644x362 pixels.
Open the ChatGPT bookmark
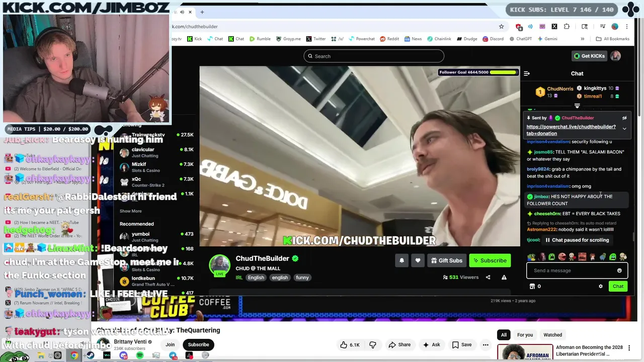[x=520, y=39]
